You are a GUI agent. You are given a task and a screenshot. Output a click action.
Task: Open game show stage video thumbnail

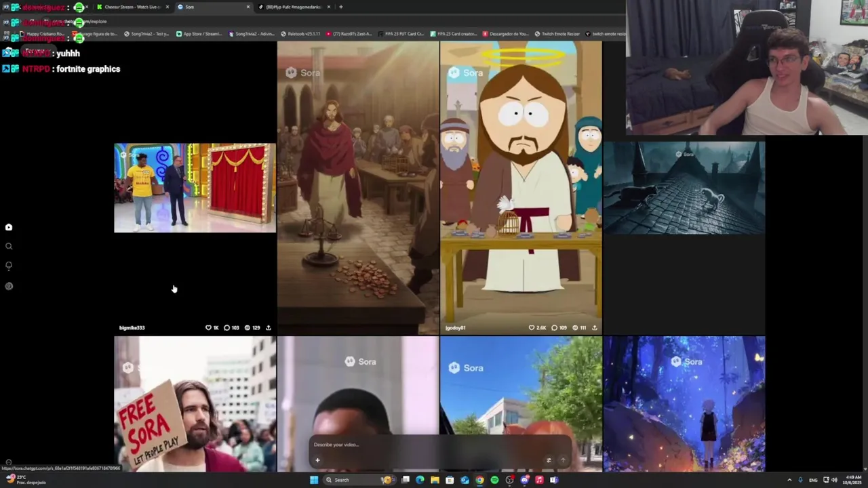[195, 188]
